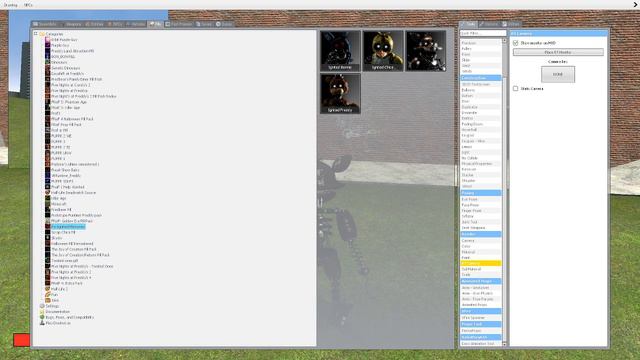Open the FNaF 3: Phantom Age category
This screenshot has width=640, height=360.
[69, 102]
